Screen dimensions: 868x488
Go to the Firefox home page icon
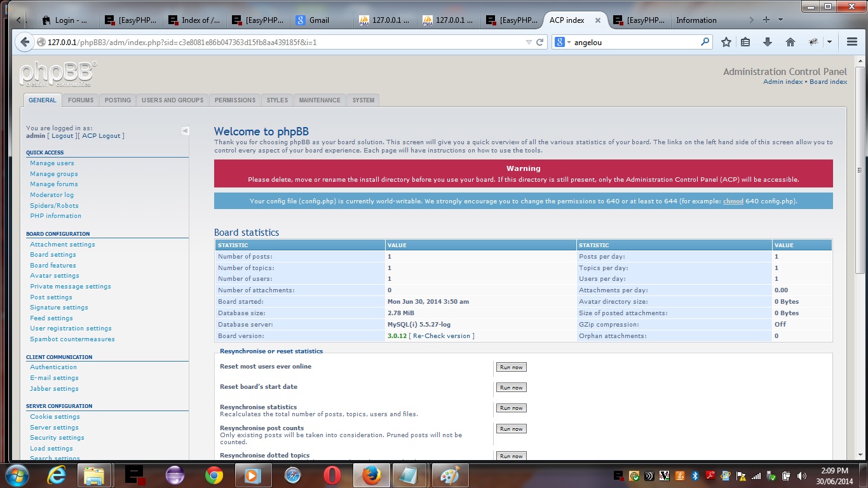pyautogui.click(x=790, y=42)
